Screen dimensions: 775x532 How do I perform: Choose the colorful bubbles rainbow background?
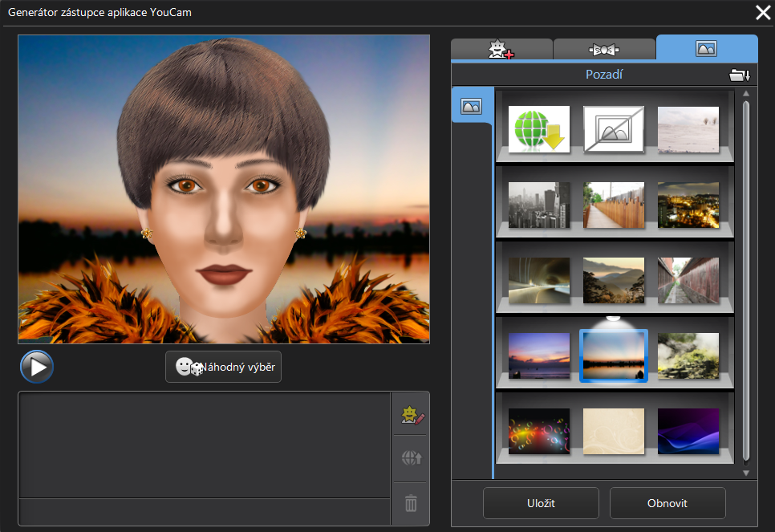pyautogui.click(x=539, y=431)
